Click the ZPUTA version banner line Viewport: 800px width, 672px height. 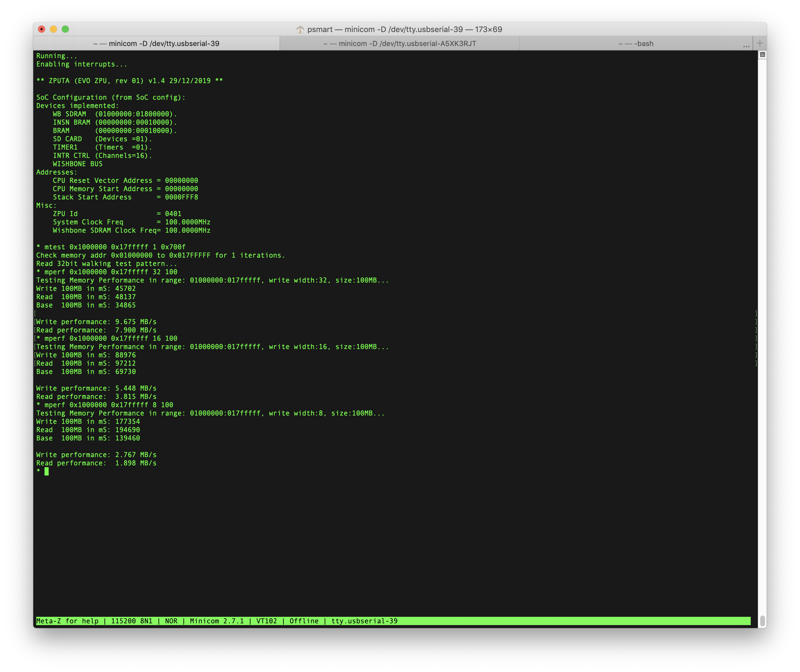click(x=129, y=81)
